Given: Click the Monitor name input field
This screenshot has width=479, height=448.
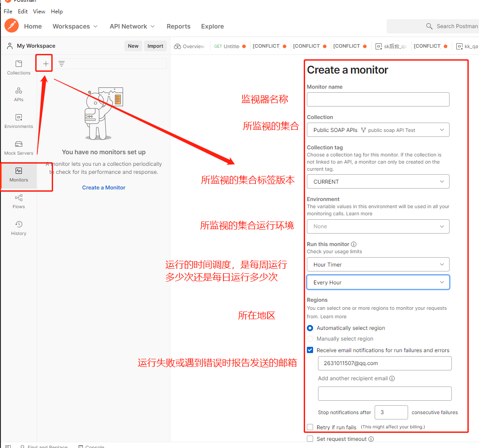Looking at the screenshot, I should point(378,99).
